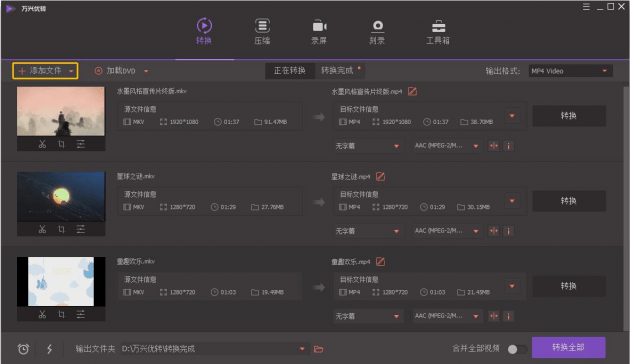The width and height of the screenshot is (630, 364).
Task: Click hamburger menu icon in title bar
Action: [586, 7]
